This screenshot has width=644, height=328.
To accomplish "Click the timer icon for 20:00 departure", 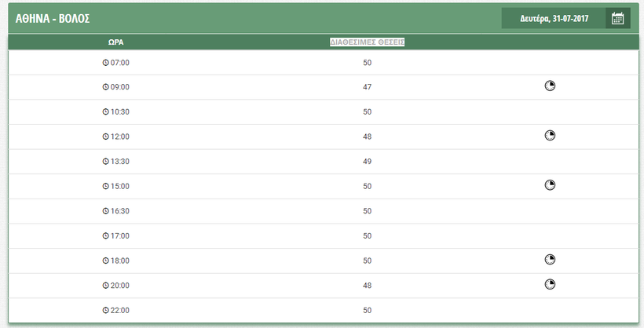I will point(550,284).
